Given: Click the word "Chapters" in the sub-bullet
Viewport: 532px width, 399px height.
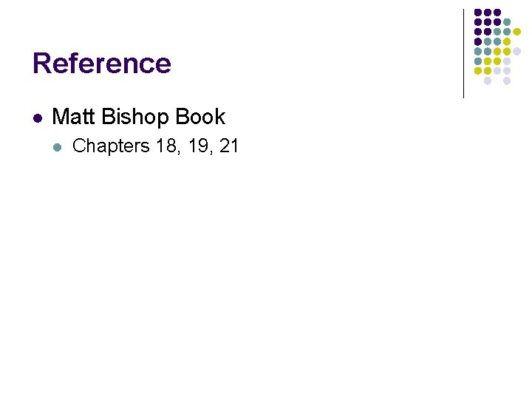Looking at the screenshot, I should tap(112, 146).
